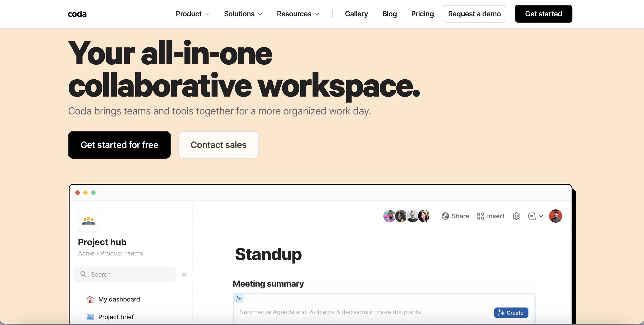Click the Insert grid icon
644x325 pixels.
click(481, 216)
